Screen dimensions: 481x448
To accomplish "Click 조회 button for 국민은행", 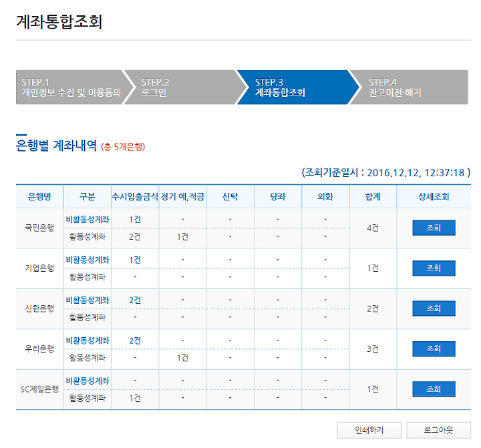I will (434, 228).
